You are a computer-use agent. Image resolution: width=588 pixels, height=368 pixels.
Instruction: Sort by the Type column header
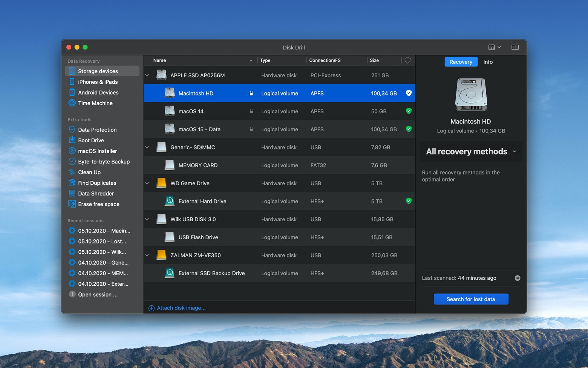coord(282,60)
